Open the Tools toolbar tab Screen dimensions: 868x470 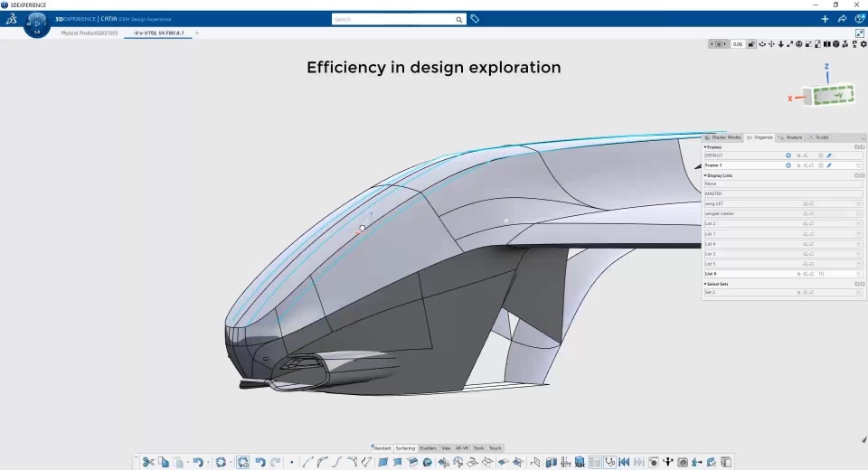479,448
